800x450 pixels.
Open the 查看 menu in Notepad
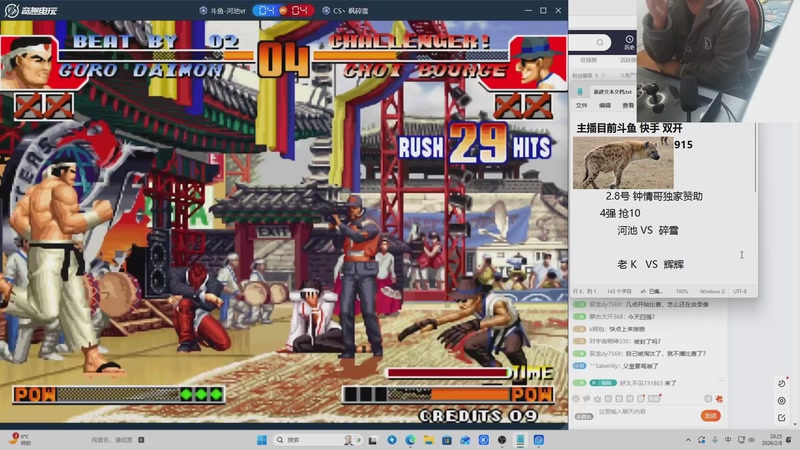point(628,106)
